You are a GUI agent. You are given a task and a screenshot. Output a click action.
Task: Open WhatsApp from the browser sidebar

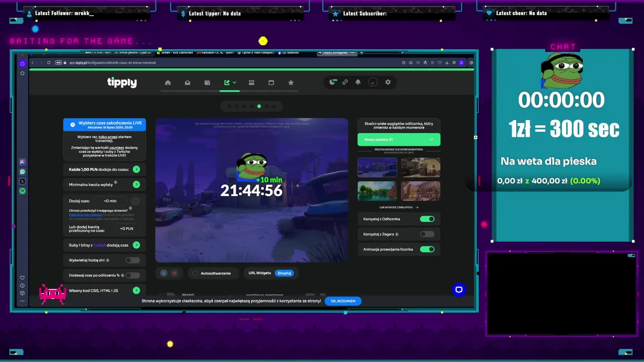(x=22, y=171)
